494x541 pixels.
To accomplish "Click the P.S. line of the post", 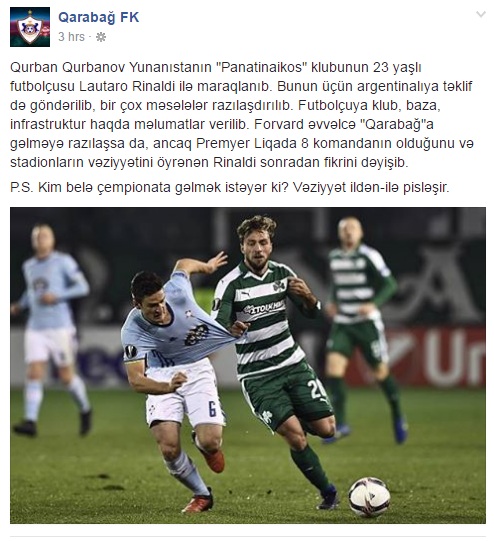I will point(230,187).
